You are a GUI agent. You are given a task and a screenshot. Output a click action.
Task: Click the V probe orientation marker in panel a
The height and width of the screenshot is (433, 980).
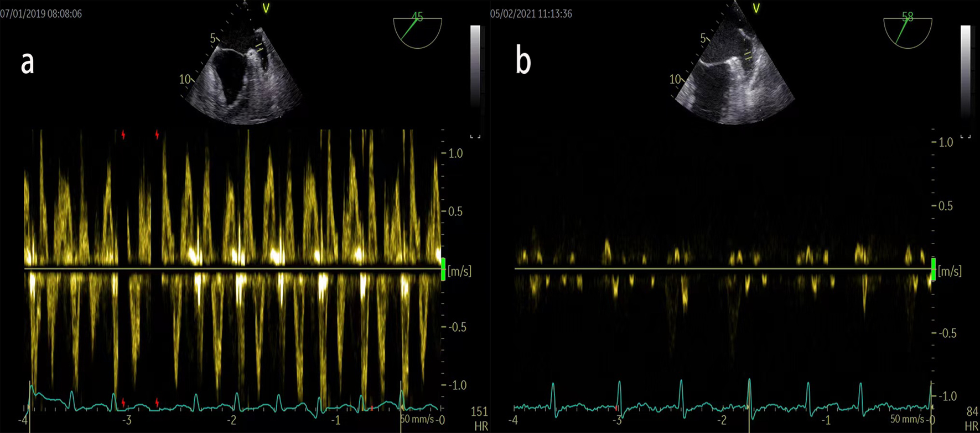[x=266, y=8]
